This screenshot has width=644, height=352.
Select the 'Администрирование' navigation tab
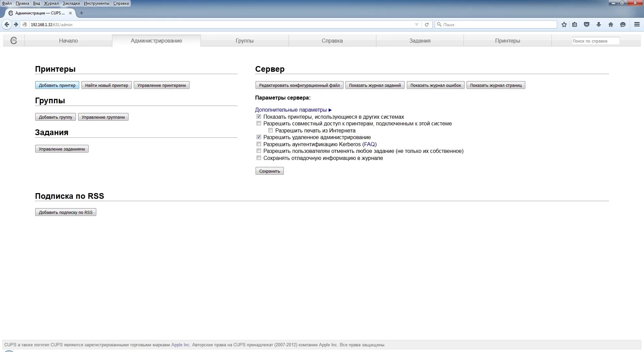tap(156, 41)
